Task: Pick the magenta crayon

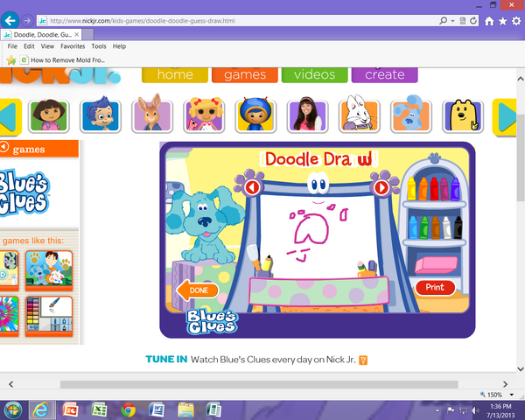Action: click(x=444, y=189)
